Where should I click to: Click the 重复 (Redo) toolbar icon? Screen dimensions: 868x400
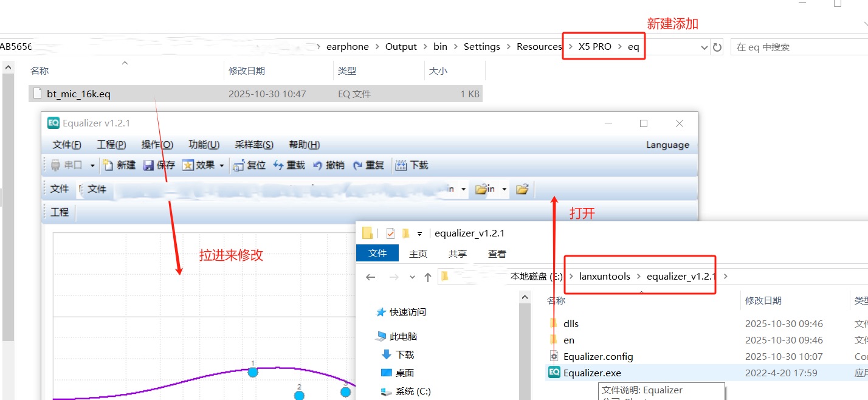358,165
